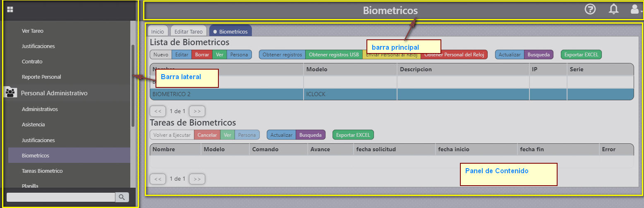Screen dimensions: 644x208
Task: Click the Personal Administrativo group icon
Action: [10, 93]
